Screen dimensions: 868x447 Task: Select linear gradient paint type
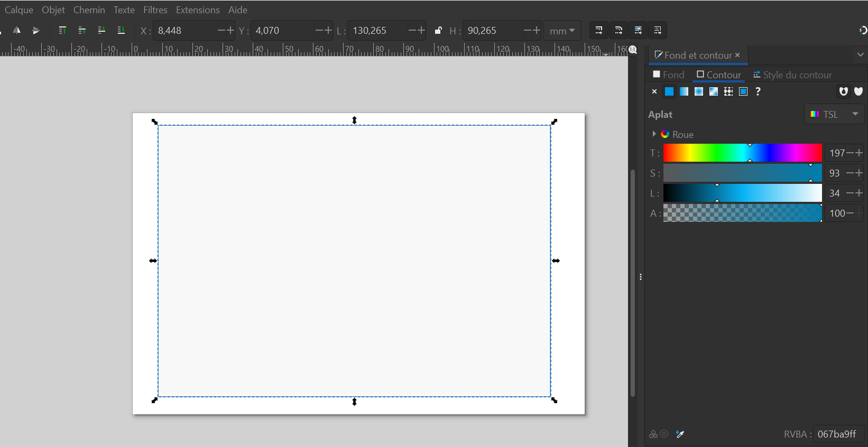point(684,91)
